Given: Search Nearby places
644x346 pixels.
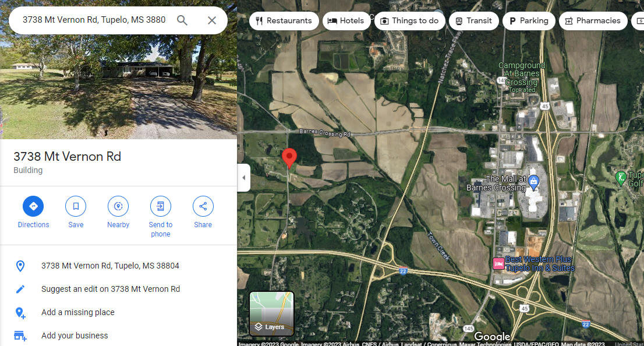Looking at the screenshot, I should 118,213.
